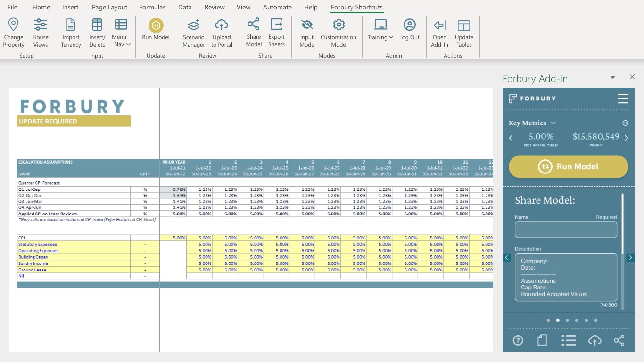Pause the Key Metrics rotation
Viewport: 644px width, 362px height.
(626, 123)
